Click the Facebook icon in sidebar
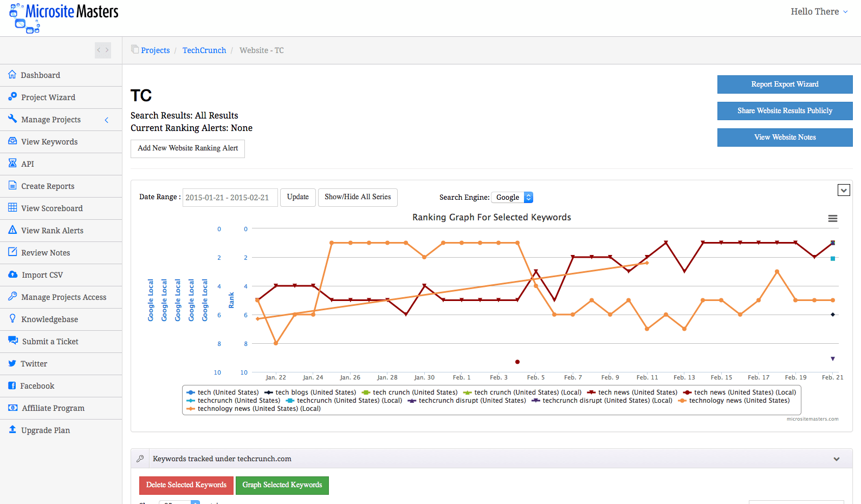The image size is (861, 504). [x=12, y=385]
